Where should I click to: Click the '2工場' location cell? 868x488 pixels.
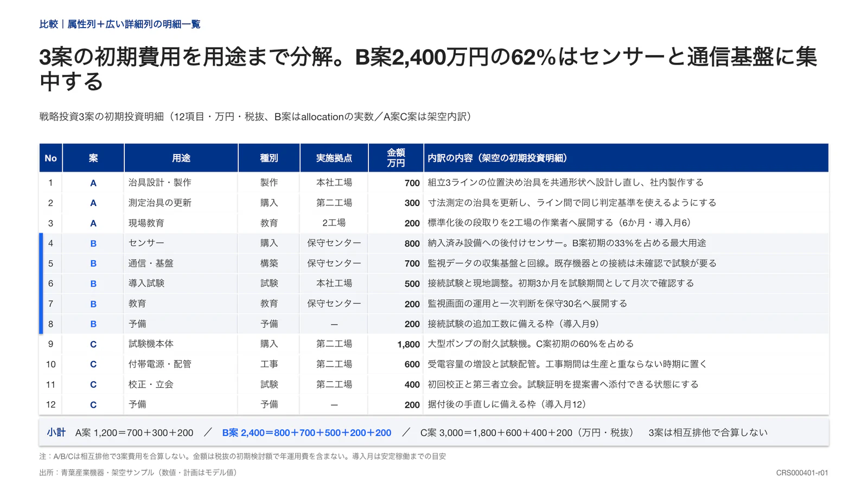[334, 223]
